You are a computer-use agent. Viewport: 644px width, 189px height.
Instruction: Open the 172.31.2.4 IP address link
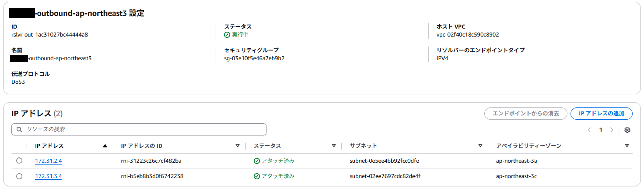click(48, 161)
